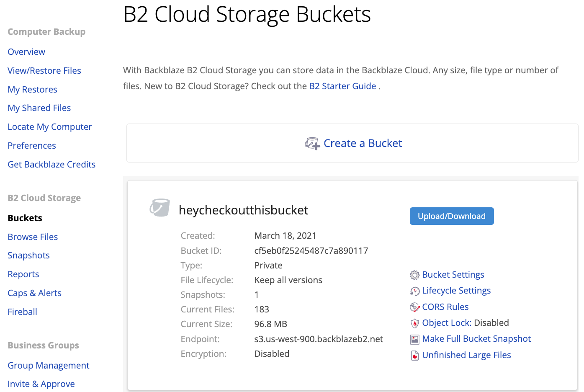Open Caps & Alerts

click(35, 293)
